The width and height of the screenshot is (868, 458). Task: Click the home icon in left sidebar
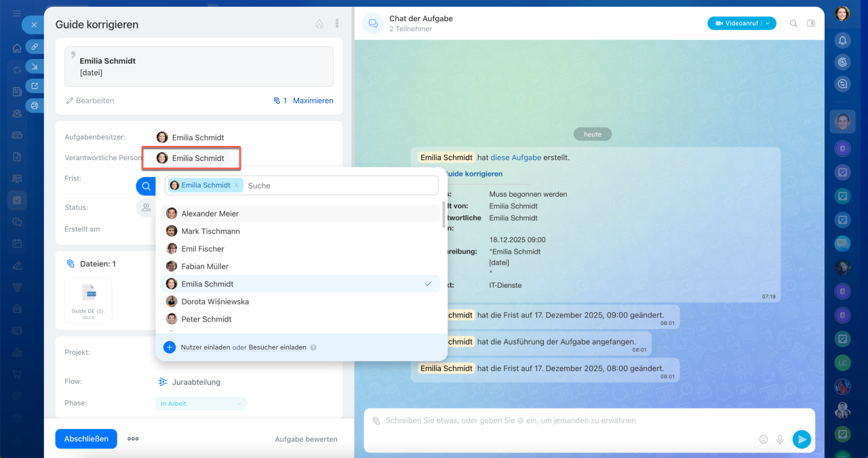tap(17, 48)
